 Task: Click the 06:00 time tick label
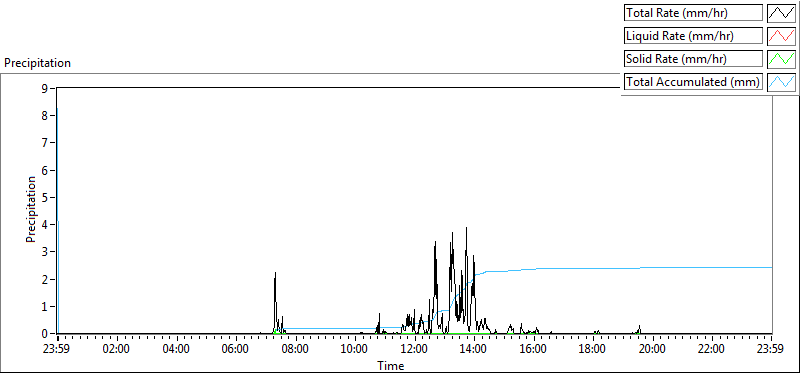pyautogui.click(x=236, y=350)
